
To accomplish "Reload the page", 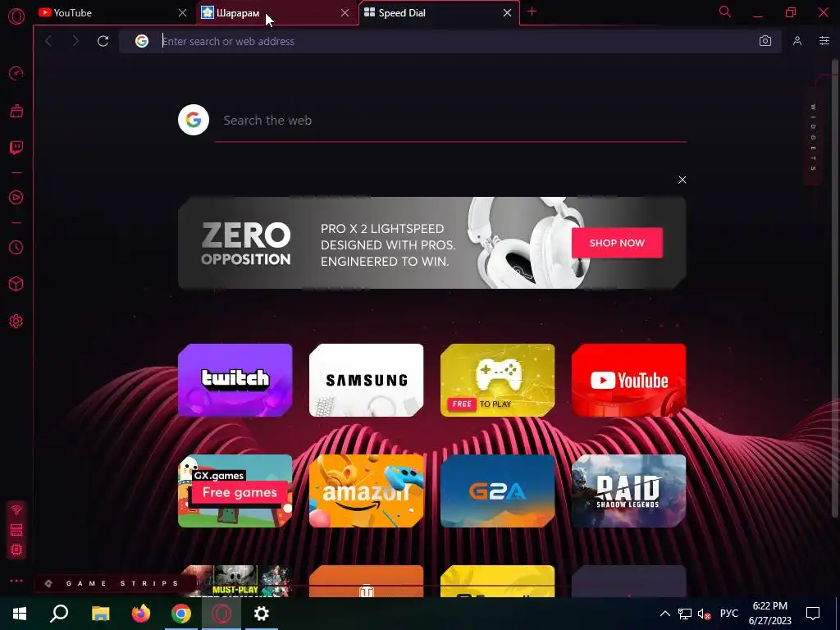I will coord(103,41).
